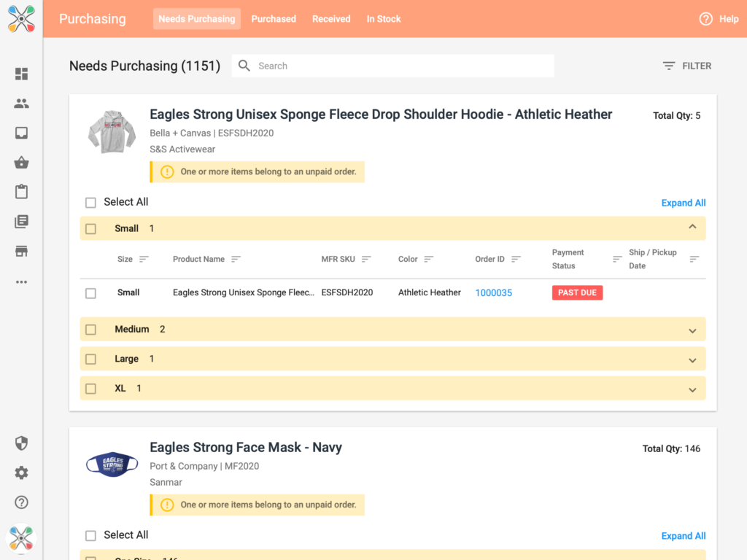Expand the Medium size group
The width and height of the screenshot is (747, 560).
click(x=693, y=331)
